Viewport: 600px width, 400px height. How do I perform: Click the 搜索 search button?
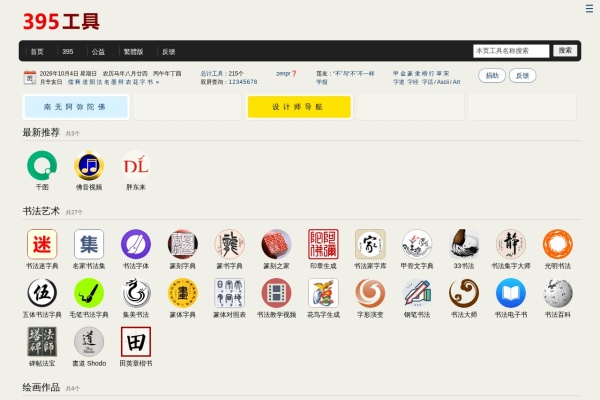click(x=565, y=51)
